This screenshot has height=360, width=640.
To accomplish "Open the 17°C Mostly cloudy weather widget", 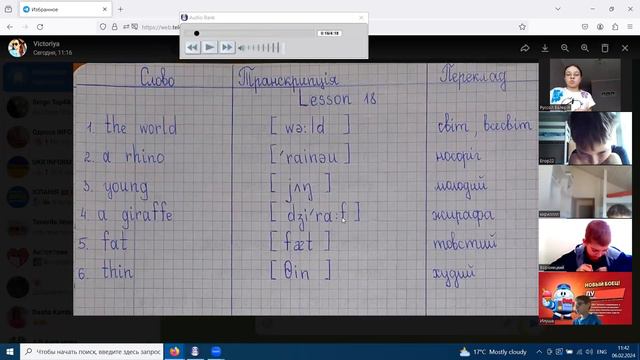I will 493,351.
